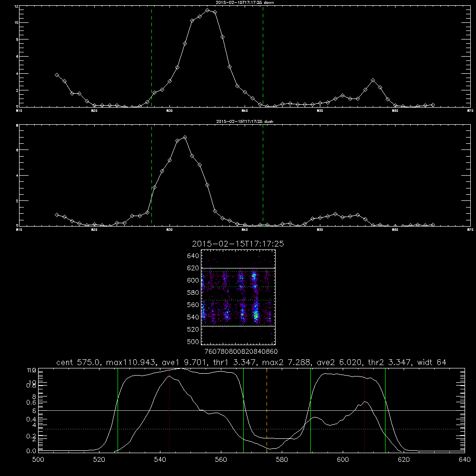Select left green dashed line in dusk plot

coord(151,175)
